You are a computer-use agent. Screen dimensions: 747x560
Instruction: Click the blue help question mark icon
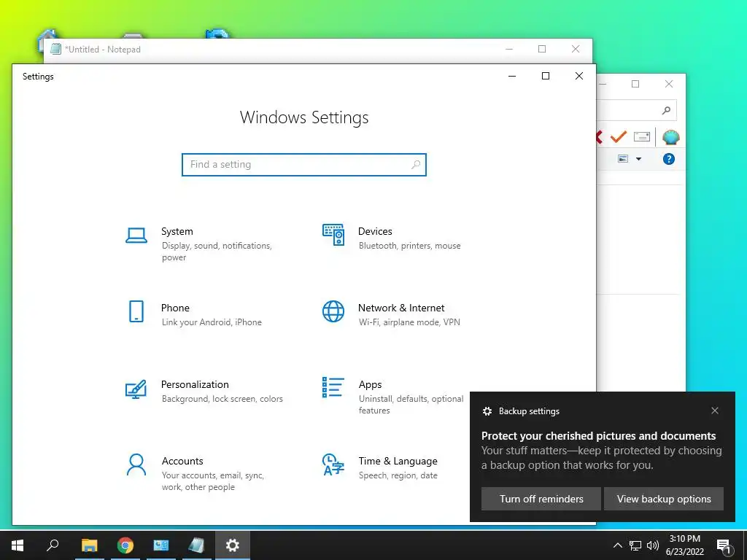click(x=669, y=159)
